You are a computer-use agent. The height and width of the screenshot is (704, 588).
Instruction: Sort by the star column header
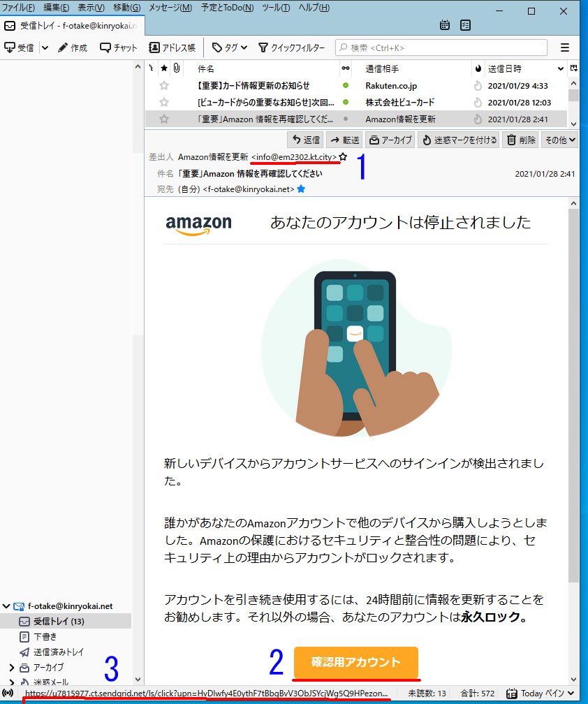[164, 68]
